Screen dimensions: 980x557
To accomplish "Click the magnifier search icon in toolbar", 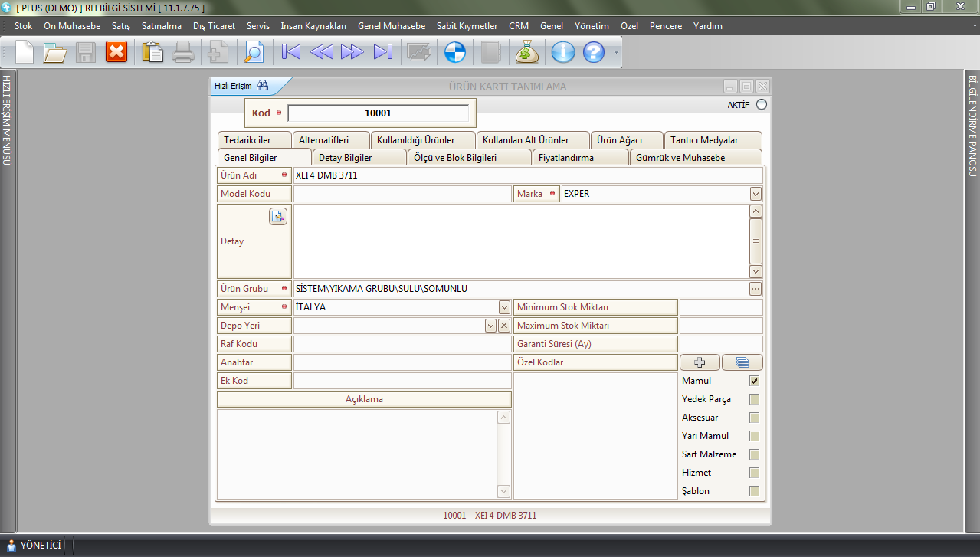I will tap(253, 52).
